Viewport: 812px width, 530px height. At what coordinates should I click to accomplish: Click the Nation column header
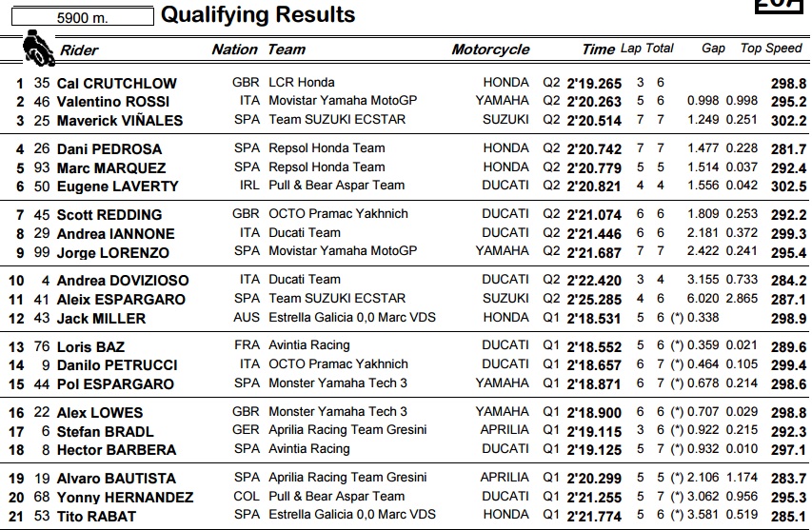tap(234, 49)
